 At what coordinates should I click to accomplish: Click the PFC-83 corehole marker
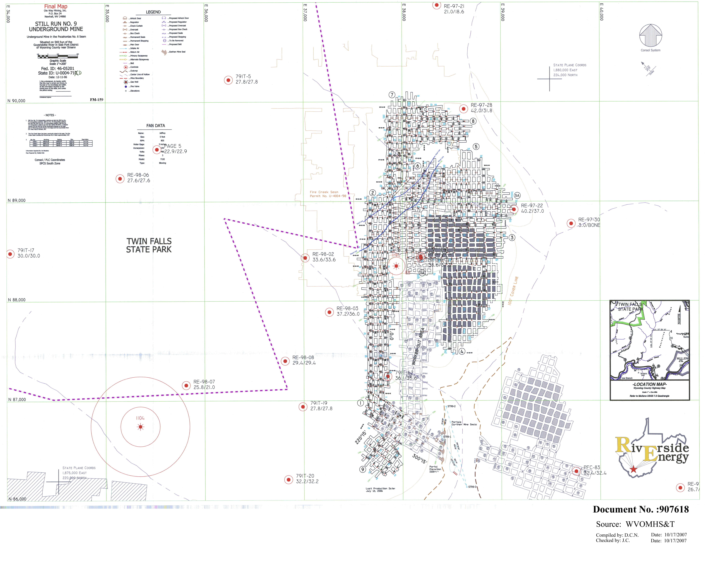pyautogui.click(x=576, y=471)
